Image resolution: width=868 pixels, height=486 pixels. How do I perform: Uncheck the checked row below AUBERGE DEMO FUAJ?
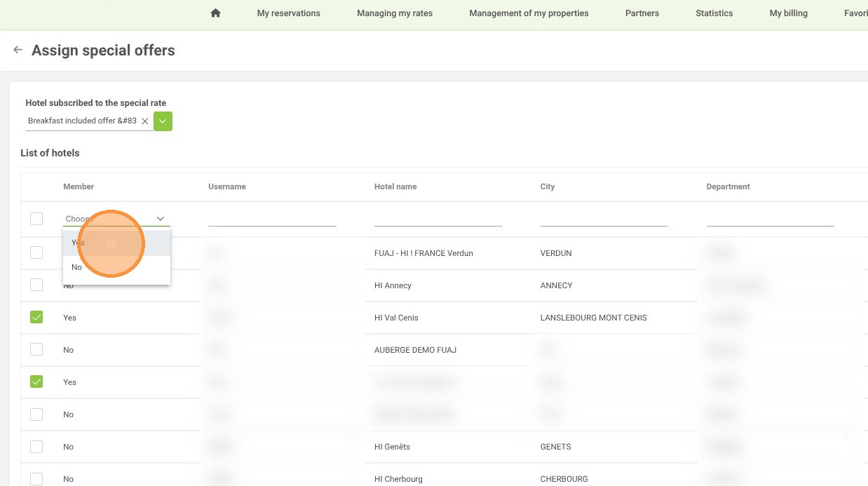click(x=36, y=382)
